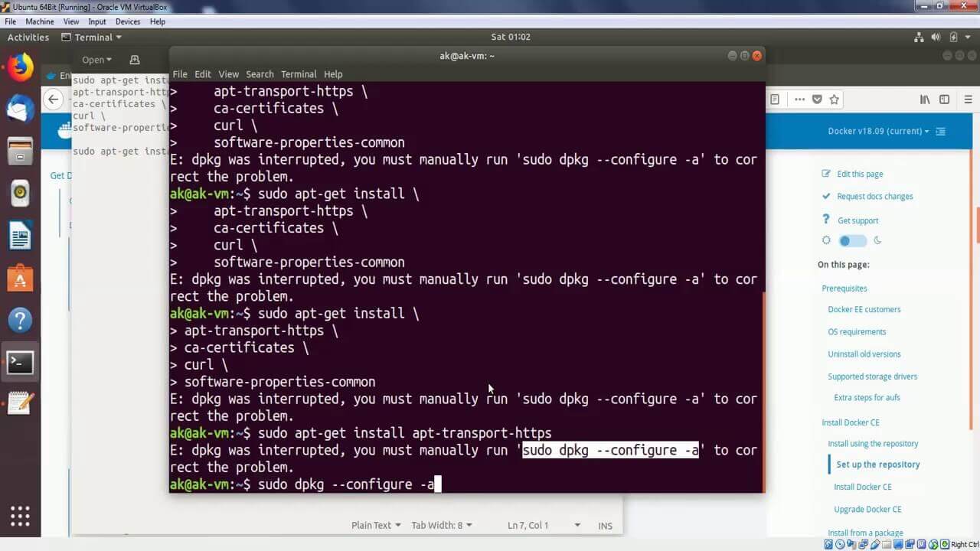The width and height of the screenshot is (980, 551).
Task: Open the VirtualBox Devices menu
Action: [127, 21]
